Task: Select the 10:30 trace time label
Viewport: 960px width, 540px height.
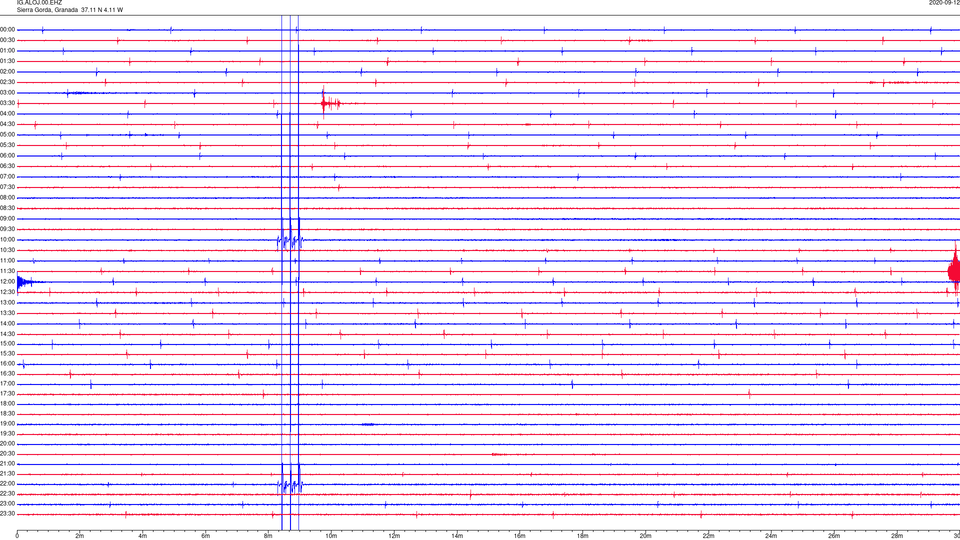Action: point(8,250)
